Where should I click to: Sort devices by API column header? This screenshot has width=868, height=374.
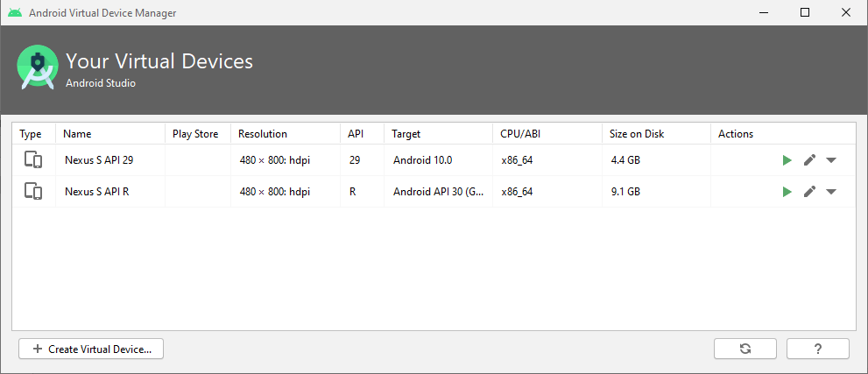(x=355, y=134)
